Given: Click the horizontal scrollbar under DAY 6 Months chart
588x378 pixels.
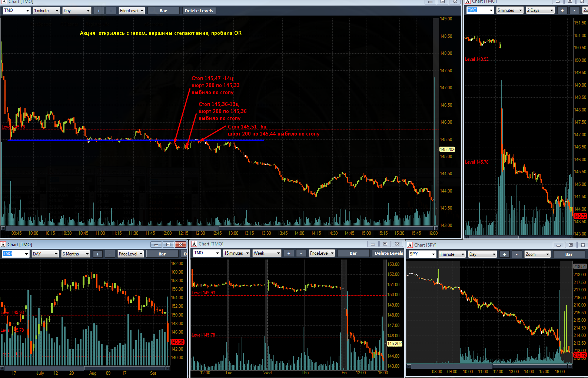Looking at the screenshot, I should pos(85,368).
